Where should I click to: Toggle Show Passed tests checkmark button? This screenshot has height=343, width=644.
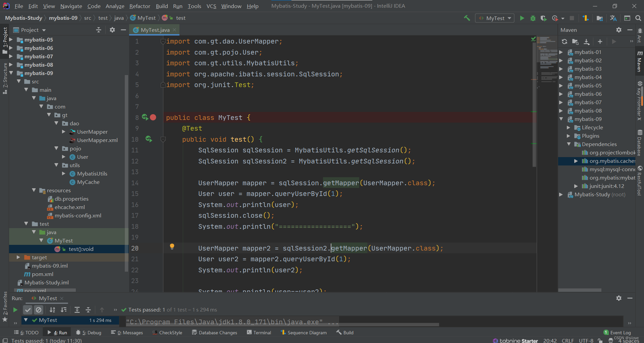click(28, 310)
